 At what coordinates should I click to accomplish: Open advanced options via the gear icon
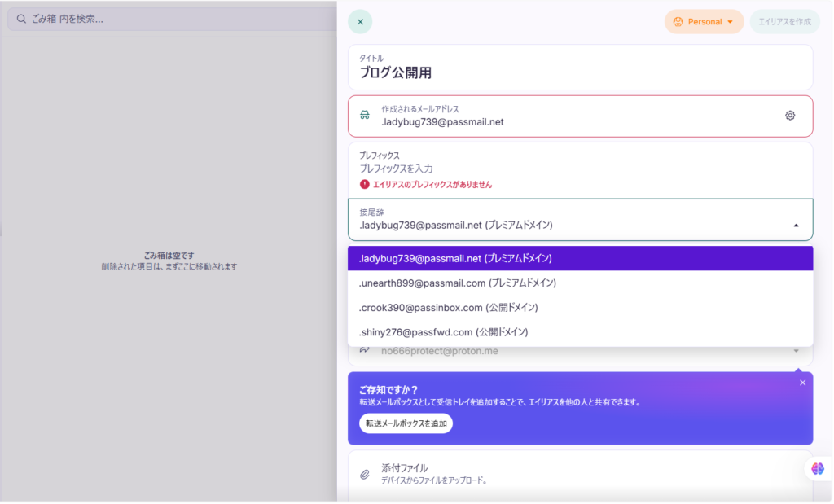point(789,115)
